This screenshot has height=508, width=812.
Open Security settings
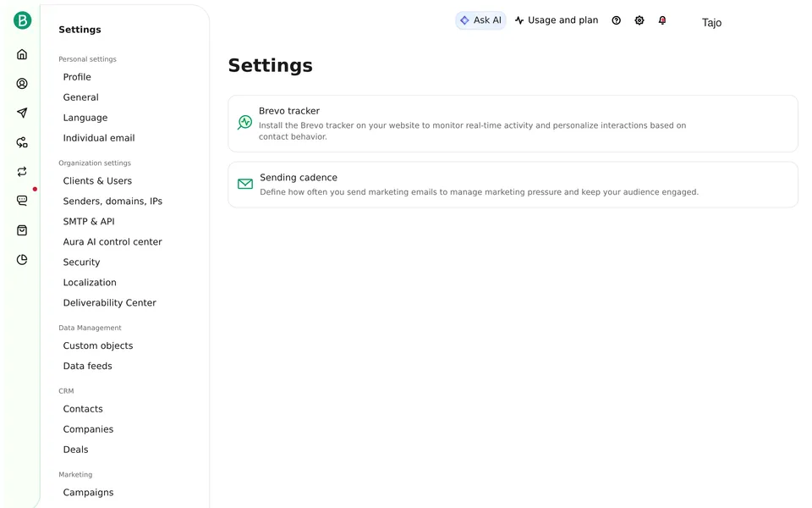[x=81, y=262]
